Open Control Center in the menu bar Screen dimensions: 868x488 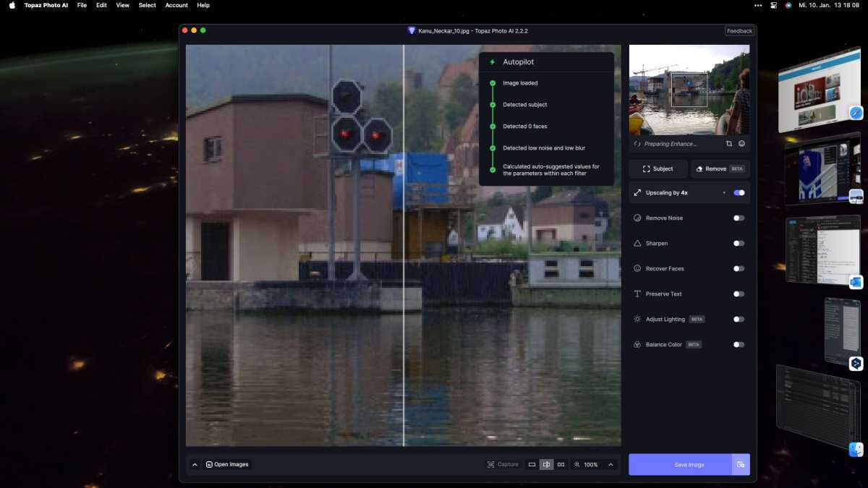pyautogui.click(x=773, y=5)
